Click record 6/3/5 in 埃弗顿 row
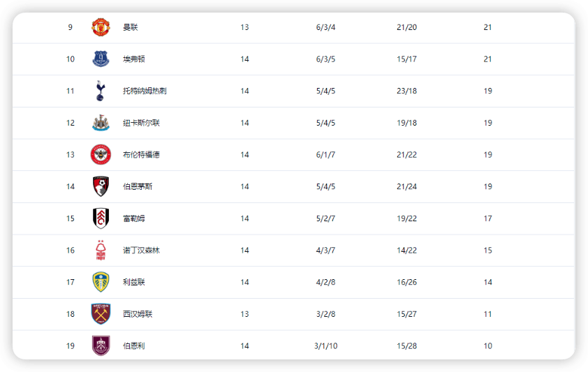The width and height of the screenshot is (588, 372). [325, 59]
